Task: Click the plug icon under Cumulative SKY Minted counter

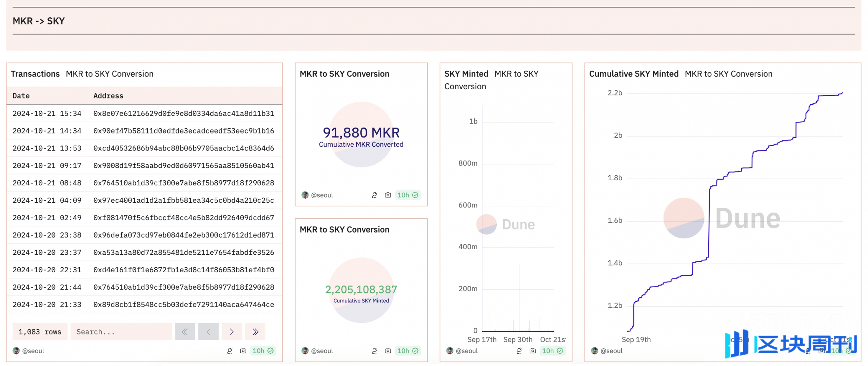Action: click(374, 351)
